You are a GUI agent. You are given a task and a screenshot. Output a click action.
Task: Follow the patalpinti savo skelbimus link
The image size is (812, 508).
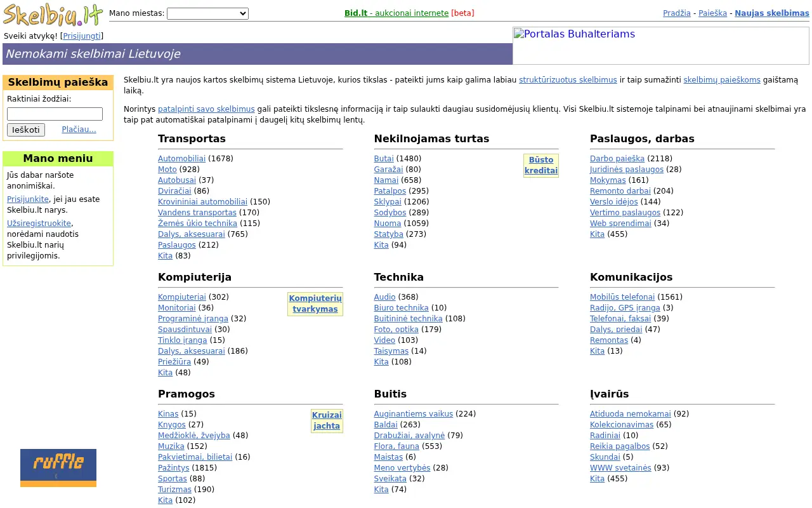[x=206, y=109]
